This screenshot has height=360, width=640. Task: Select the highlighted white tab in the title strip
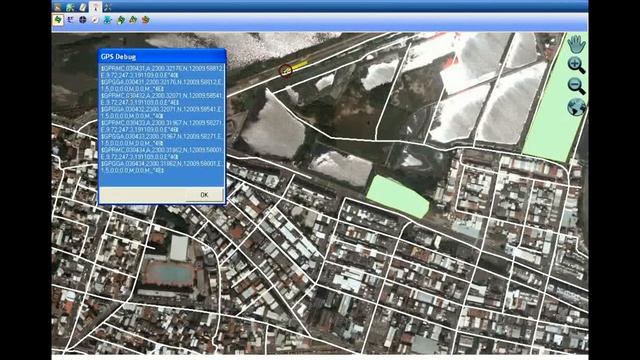(x=96, y=7)
